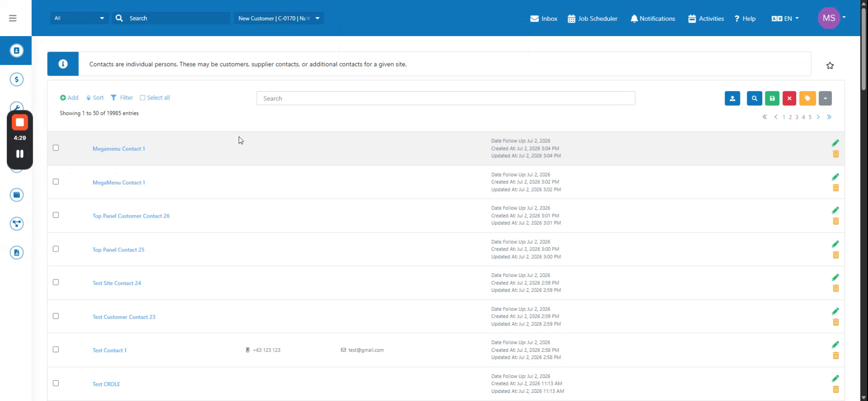This screenshot has width=868, height=401.
Task: Check the Test Site Contact 24 row
Action: point(56,282)
